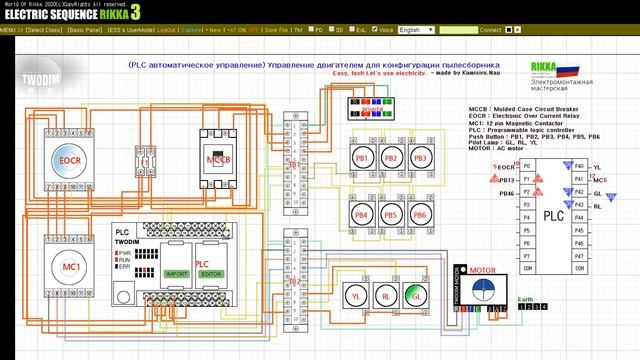Viewport: 640px width, 360px height.
Task: Click the 'made by Kamisiro.Nau' credit text
Action: (x=468, y=73)
